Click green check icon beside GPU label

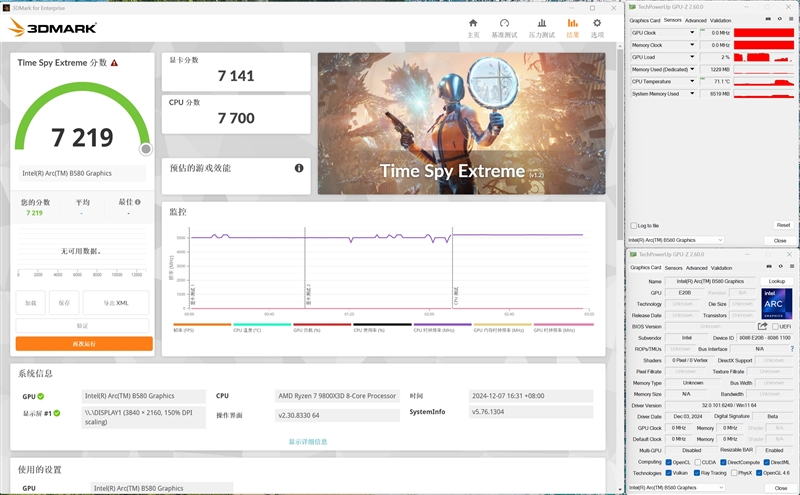pyautogui.click(x=40, y=396)
